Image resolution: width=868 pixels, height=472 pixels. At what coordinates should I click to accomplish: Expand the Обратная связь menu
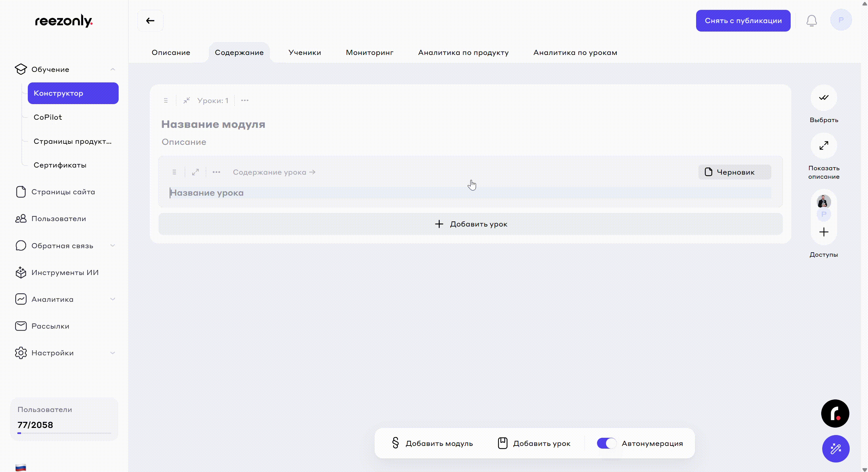pyautogui.click(x=113, y=245)
